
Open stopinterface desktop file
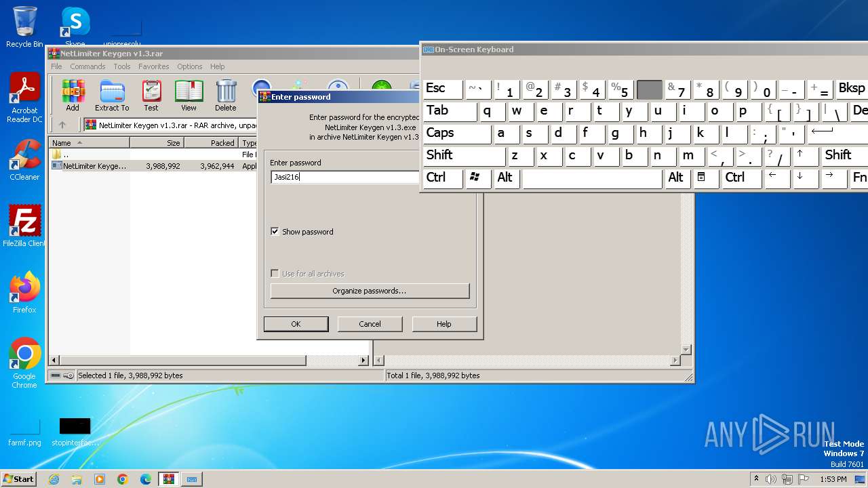[x=75, y=432]
